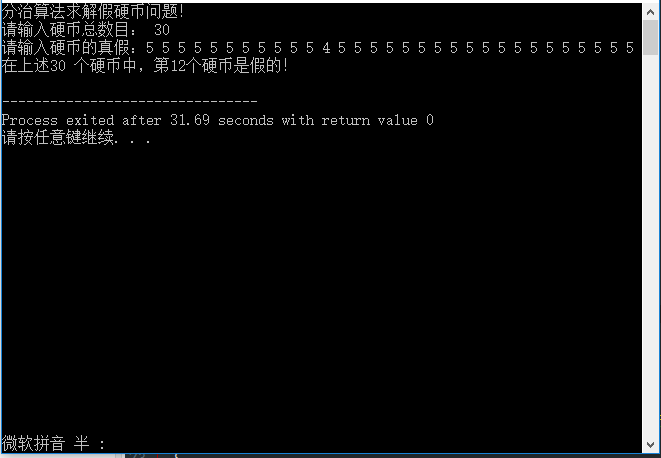Click the text return value 0
Image resolution: width=661 pixels, height=458 pixels.
pyautogui.click(x=377, y=120)
